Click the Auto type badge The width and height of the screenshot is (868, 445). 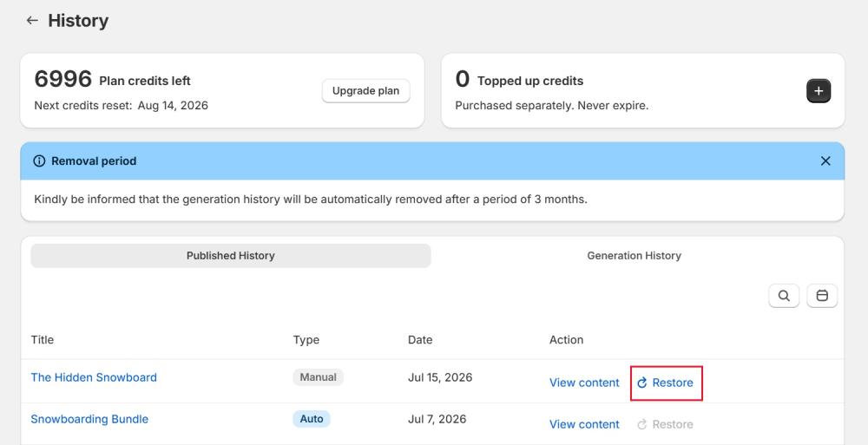(312, 419)
